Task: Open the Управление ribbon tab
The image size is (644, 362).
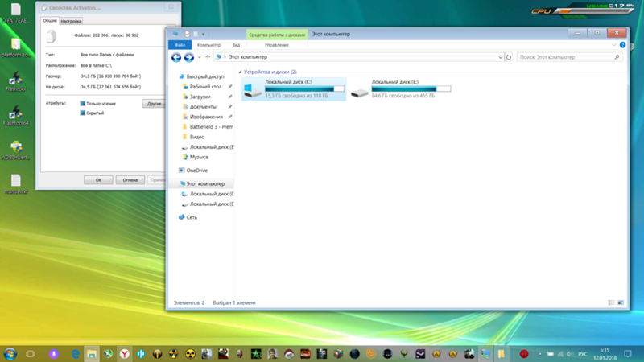Action: point(276,45)
